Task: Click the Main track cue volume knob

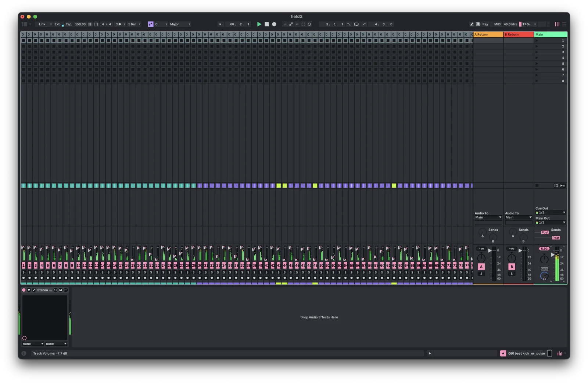Action: pos(544,276)
